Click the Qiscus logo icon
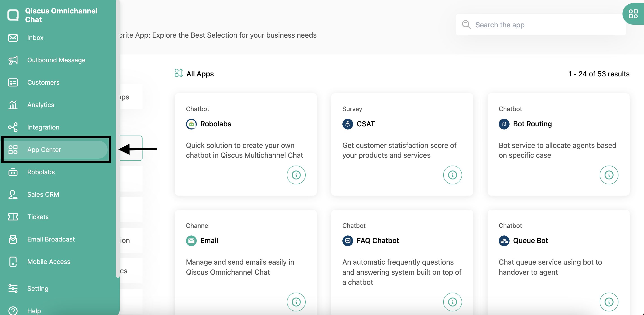Screen dimensions: 644x315 (13, 15)
